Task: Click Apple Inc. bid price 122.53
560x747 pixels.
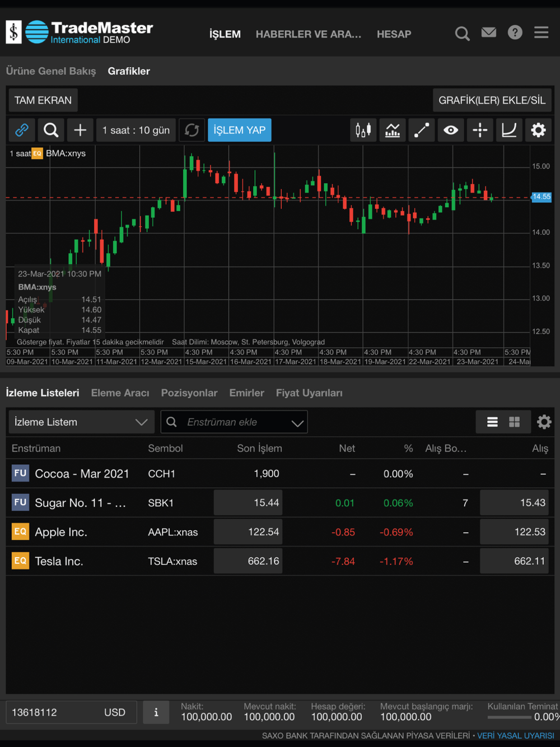Action: 514,532
